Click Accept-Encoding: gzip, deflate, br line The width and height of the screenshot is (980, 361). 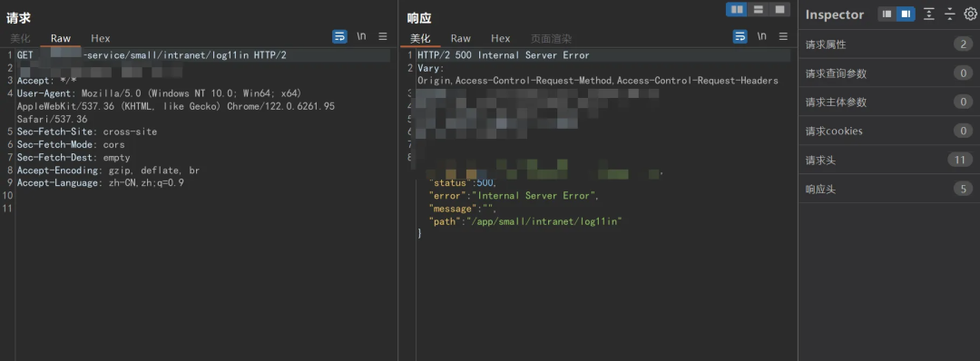(x=108, y=170)
